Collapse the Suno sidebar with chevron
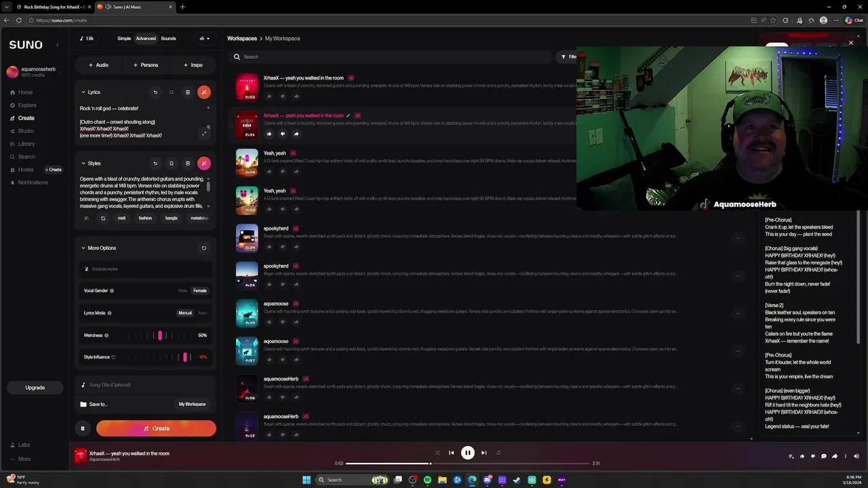 point(58,45)
